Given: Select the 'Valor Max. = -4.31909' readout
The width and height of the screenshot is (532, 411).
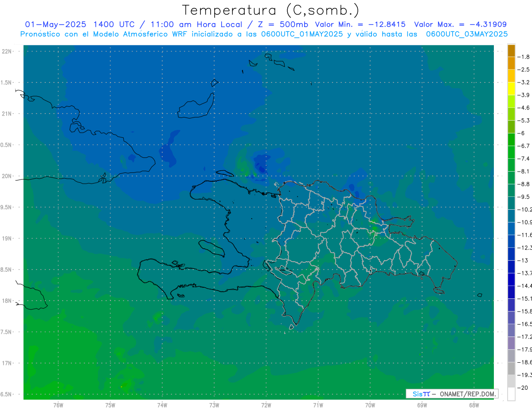Looking at the screenshot, I should (x=460, y=24).
